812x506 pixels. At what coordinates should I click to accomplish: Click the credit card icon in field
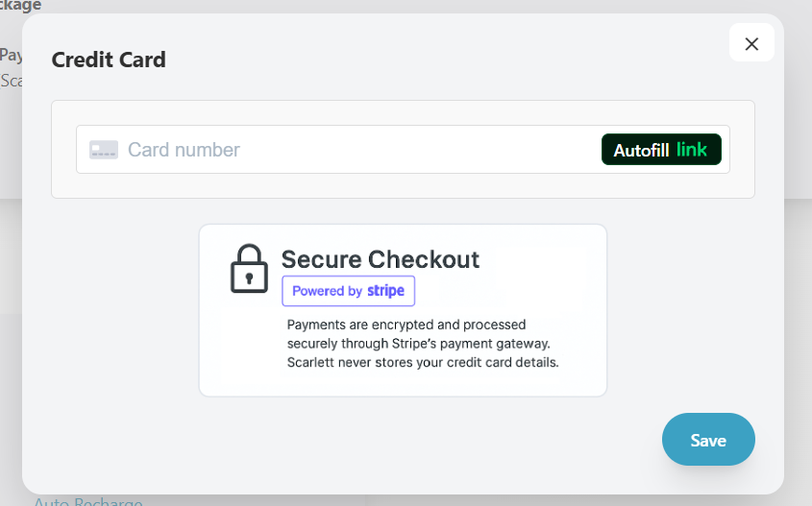click(104, 150)
